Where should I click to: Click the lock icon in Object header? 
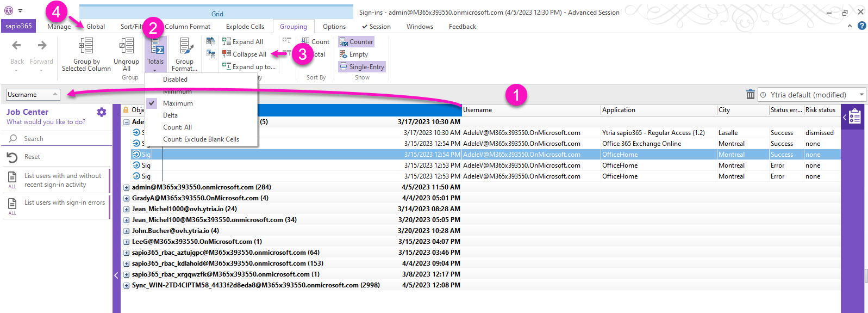point(126,110)
